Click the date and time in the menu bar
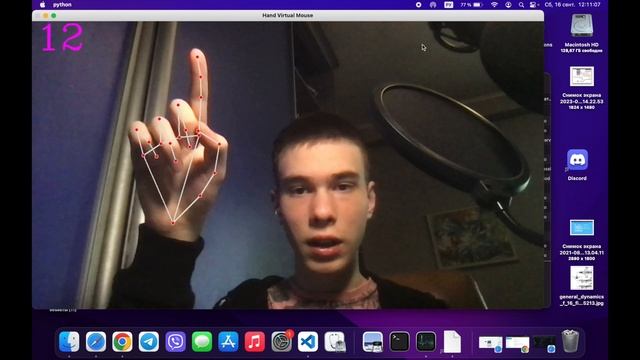The height and width of the screenshot is (360, 640). [x=572, y=4]
